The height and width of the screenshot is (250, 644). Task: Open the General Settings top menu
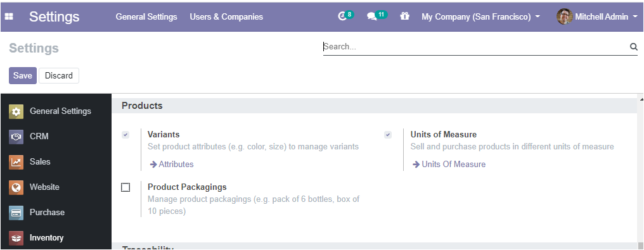pos(146,17)
